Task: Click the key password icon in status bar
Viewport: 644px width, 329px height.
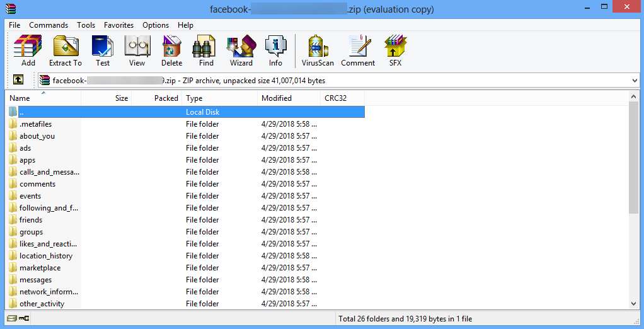Action: click(x=23, y=318)
